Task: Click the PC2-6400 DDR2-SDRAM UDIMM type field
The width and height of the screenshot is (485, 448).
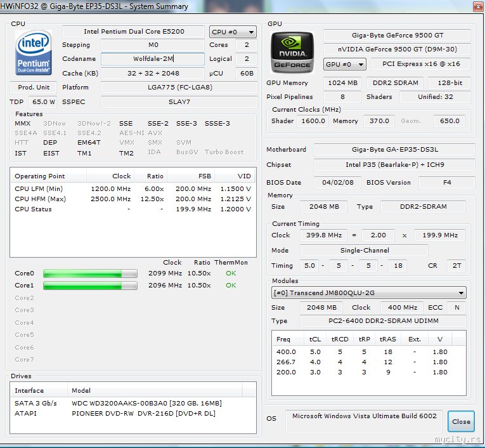Action: pyautogui.click(x=383, y=321)
